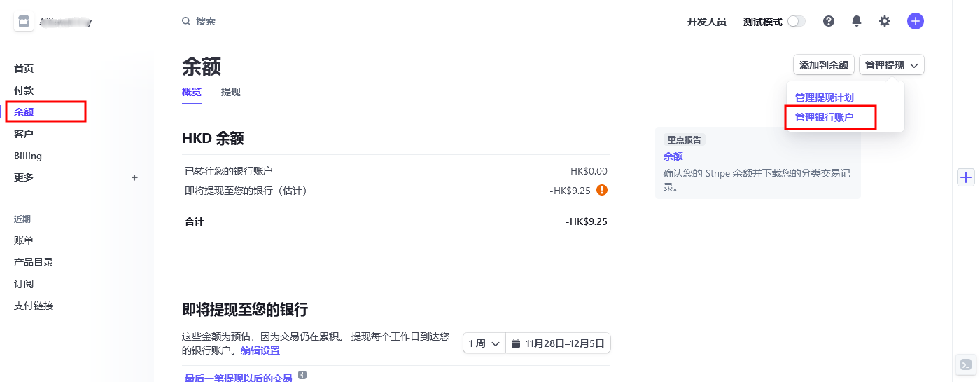Viewport: 980px width, 382px height.
Task: Open the date range 11月28日–12月5日 picker
Action: coord(558,343)
